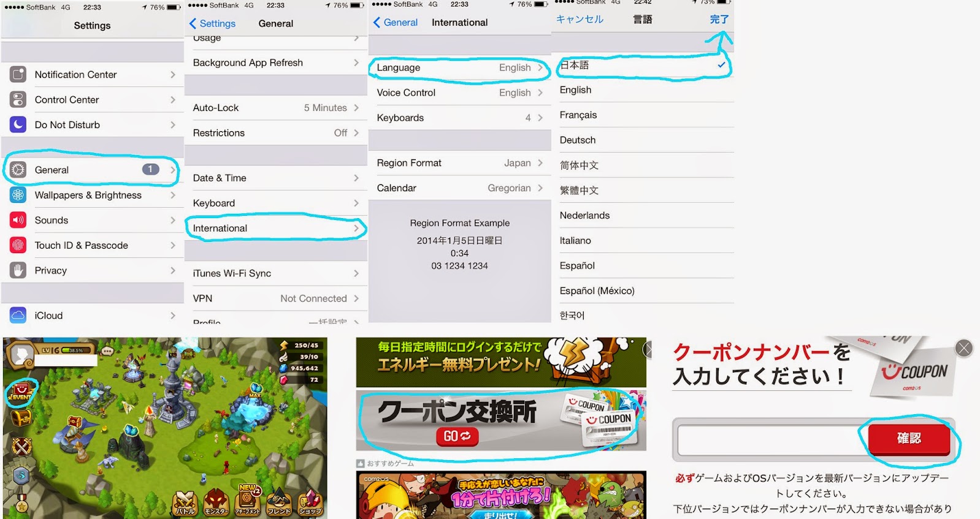The width and height of the screenshot is (980, 519).
Task: Open Keyboards row showing 4
Action: point(460,118)
